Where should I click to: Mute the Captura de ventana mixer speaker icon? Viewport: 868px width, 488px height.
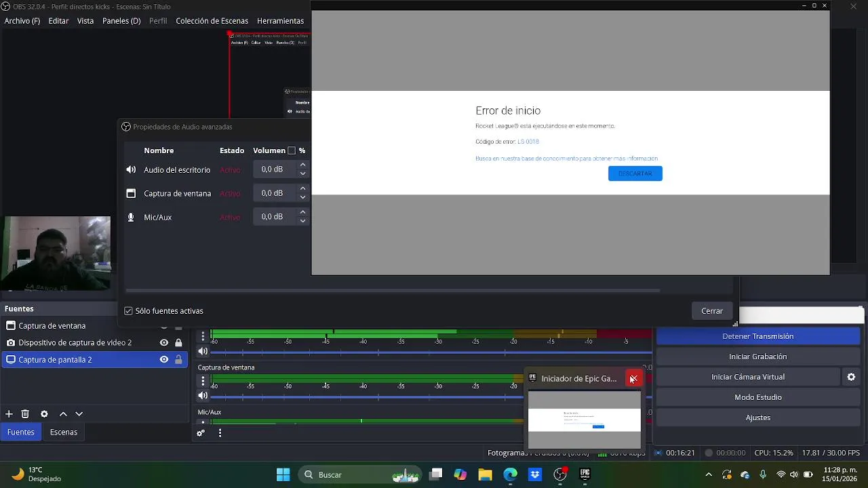pos(203,396)
